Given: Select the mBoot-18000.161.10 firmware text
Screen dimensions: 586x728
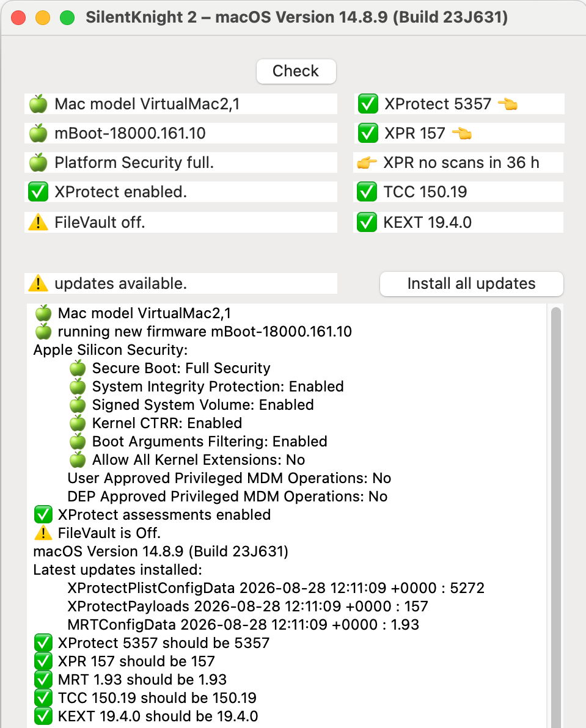Looking at the screenshot, I should [130, 133].
